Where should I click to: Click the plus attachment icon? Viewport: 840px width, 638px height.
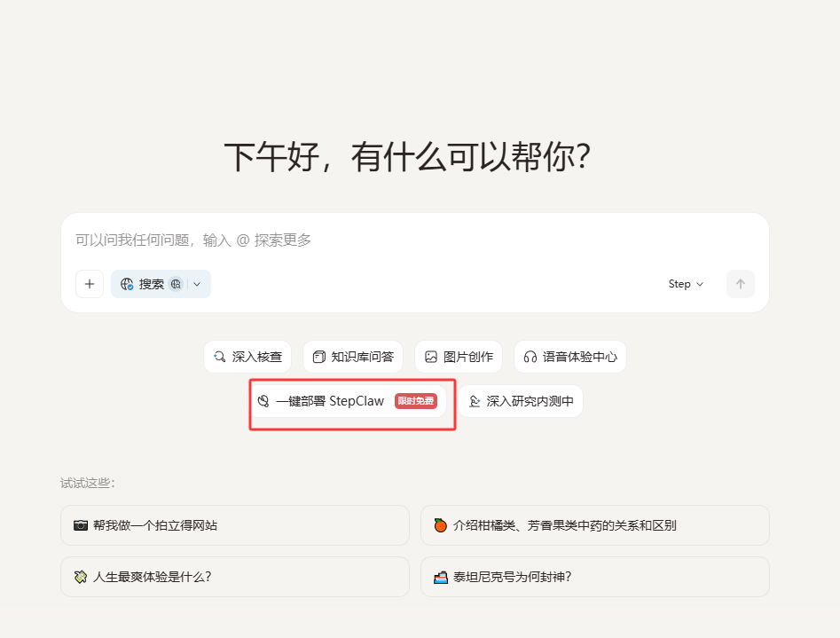[89, 284]
